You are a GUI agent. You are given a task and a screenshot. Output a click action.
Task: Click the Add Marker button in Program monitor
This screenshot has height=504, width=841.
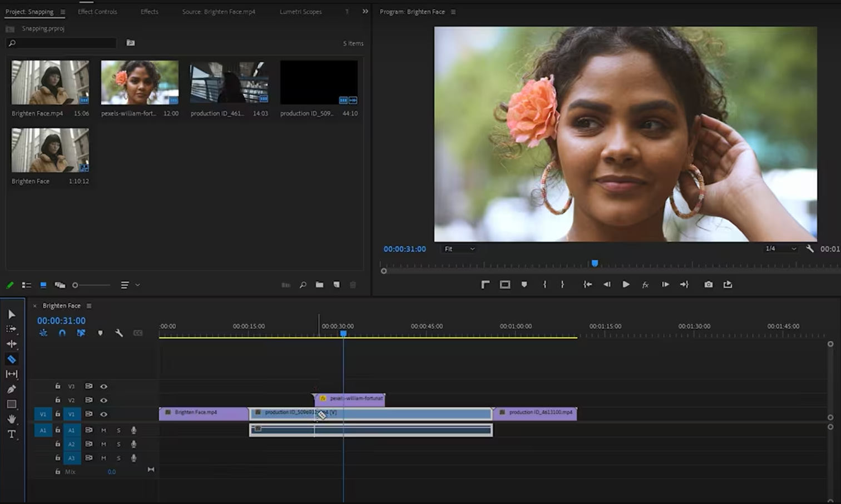pos(524,285)
